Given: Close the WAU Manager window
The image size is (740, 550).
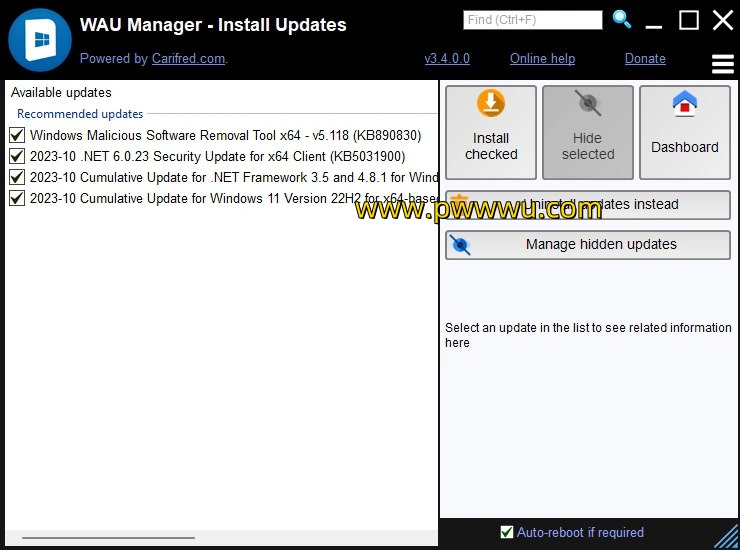Looking at the screenshot, I should 723,20.
